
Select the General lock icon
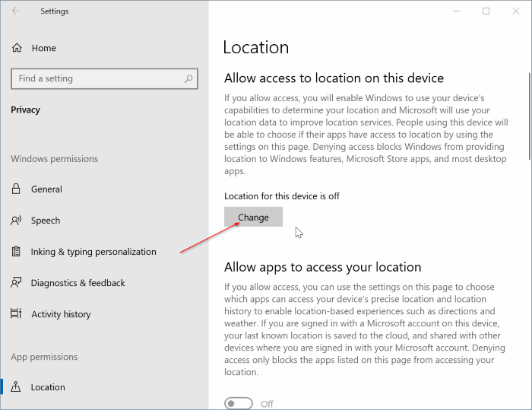[x=16, y=189]
